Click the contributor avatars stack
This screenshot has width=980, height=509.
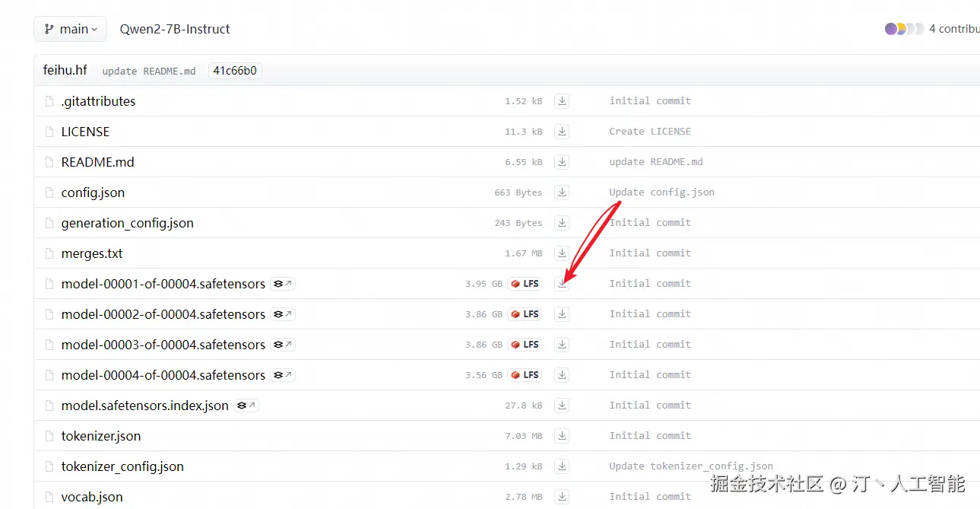pos(905,29)
